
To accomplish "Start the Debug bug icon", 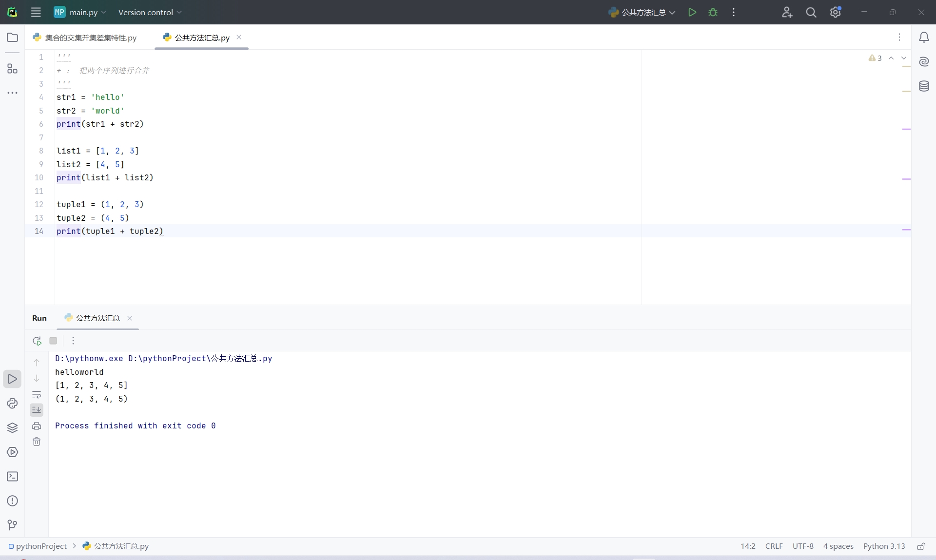I will (x=713, y=12).
